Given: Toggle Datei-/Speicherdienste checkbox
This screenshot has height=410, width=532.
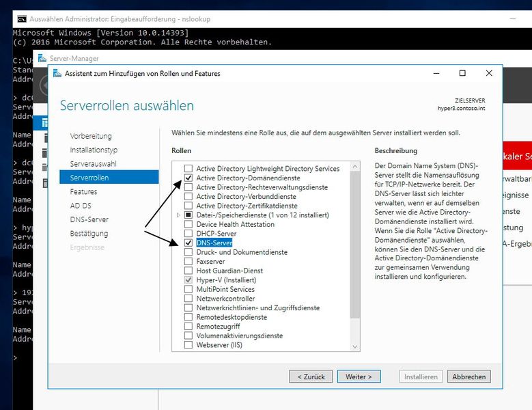Looking at the screenshot, I should pyautogui.click(x=188, y=215).
